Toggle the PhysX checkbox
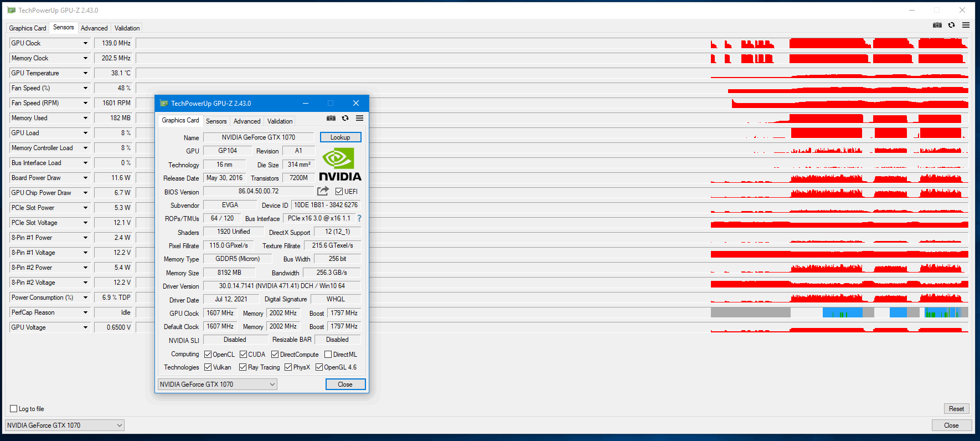Image resolution: width=980 pixels, height=441 pixels. point(288,367)
